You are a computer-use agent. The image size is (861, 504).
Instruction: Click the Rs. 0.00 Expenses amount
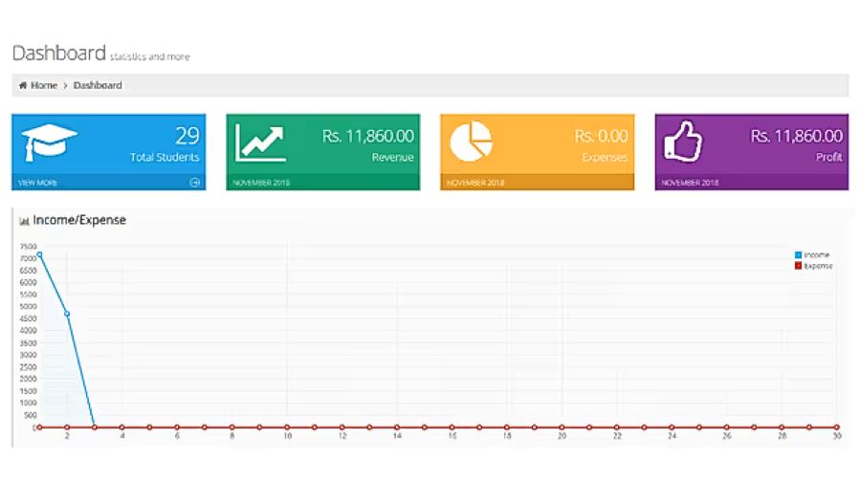pos(601,137)
